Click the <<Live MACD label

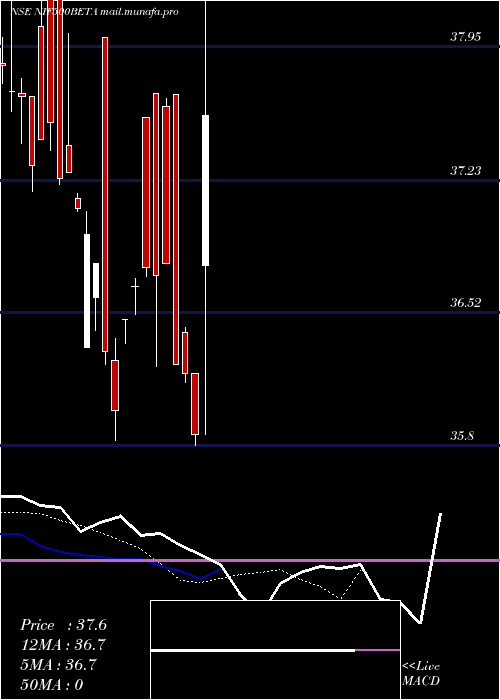pos(421,673)
